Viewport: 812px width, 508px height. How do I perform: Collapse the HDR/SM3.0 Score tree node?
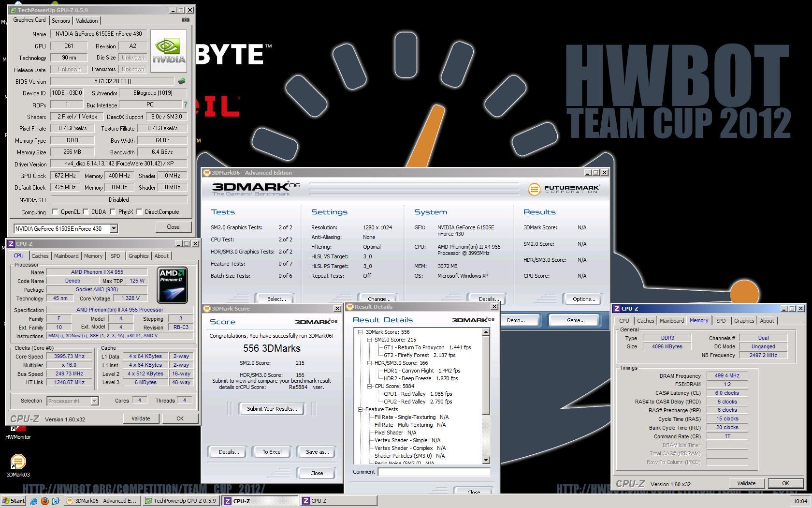(x=369, y=363)
